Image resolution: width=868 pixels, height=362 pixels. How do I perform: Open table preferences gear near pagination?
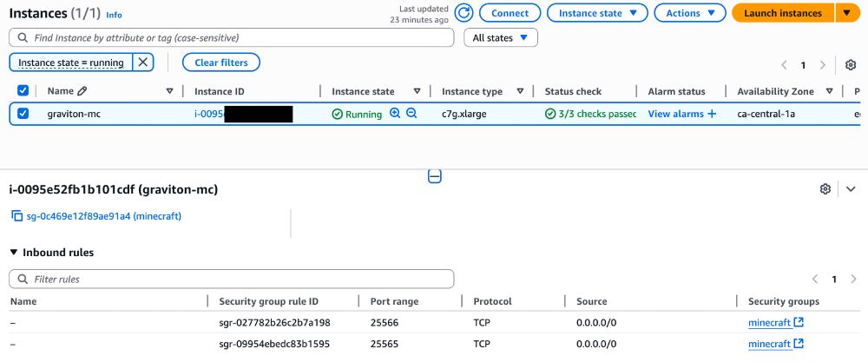[851, 65]
